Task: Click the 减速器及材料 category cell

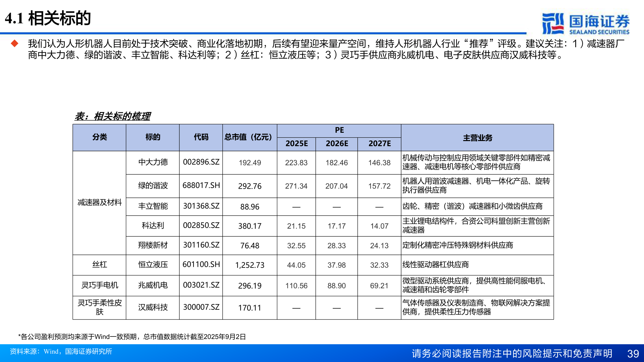Action: point(100,202)
